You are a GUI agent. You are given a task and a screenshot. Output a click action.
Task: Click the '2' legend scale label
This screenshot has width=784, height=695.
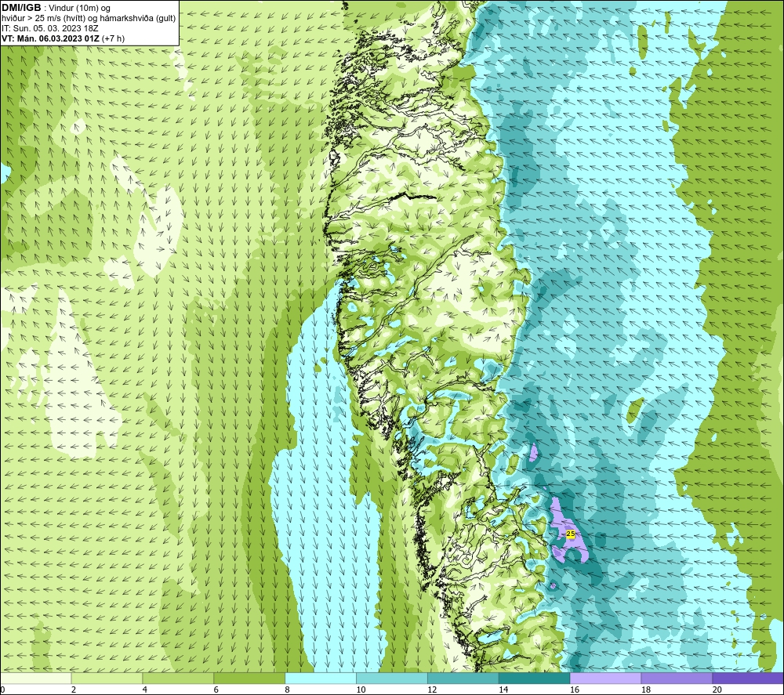click(74, 690)
